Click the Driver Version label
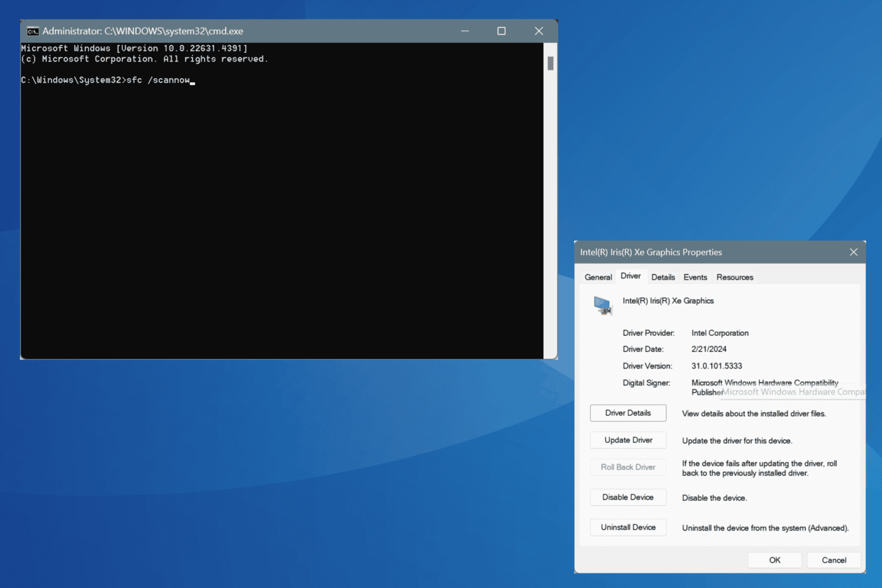 [x=647, y=366]
